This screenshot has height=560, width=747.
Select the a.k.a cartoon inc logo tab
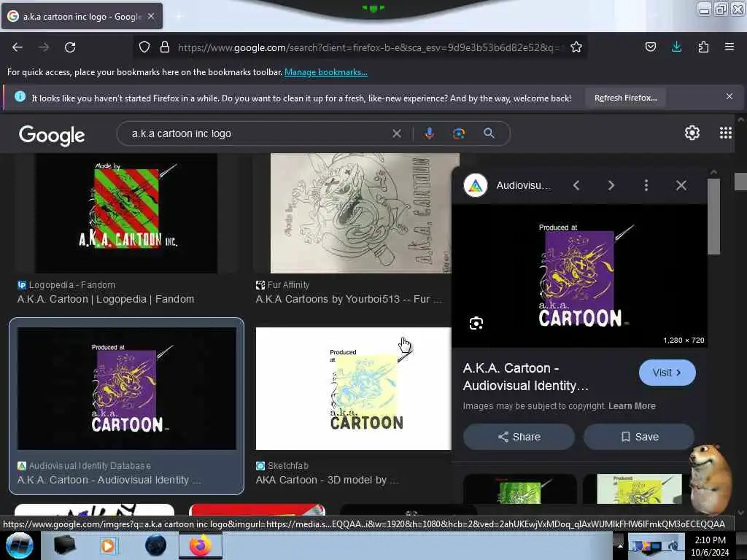[x=82, y=16]
